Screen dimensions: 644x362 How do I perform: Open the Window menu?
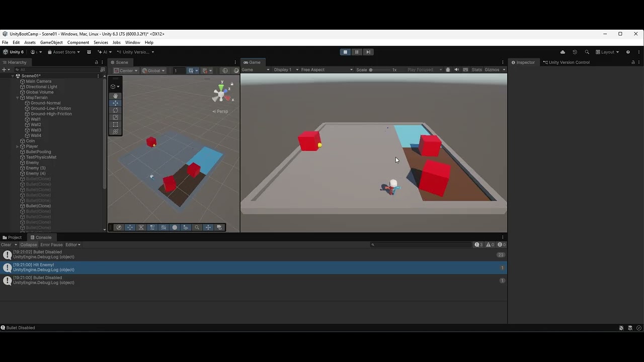tap(132, 42)
